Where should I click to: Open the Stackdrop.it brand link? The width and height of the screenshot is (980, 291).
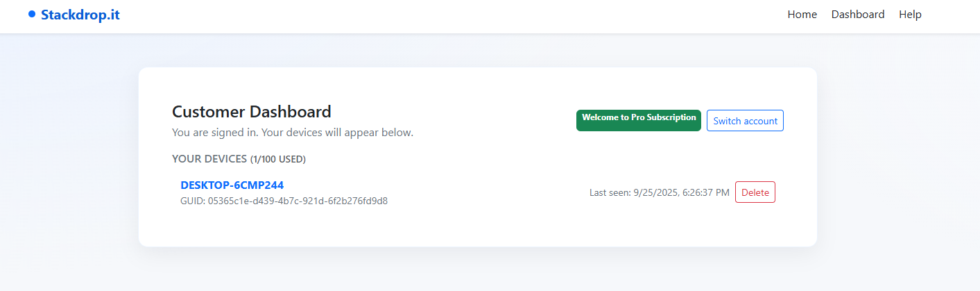(80, 15)
